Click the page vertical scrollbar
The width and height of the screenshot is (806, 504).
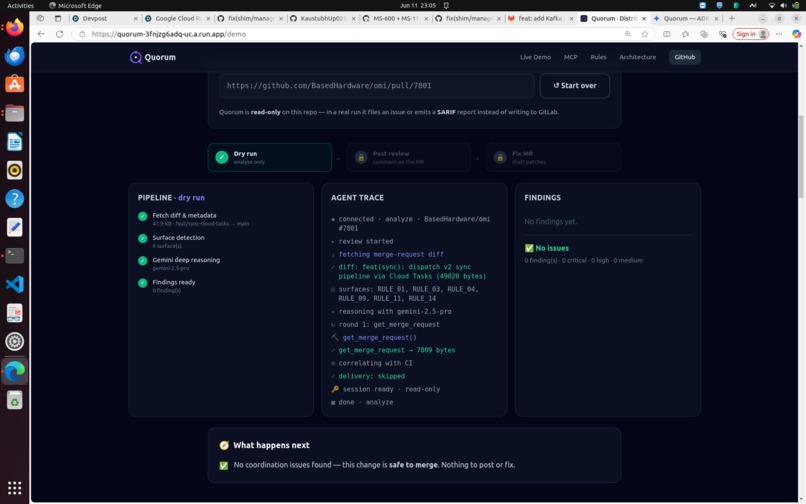(801, 155)
